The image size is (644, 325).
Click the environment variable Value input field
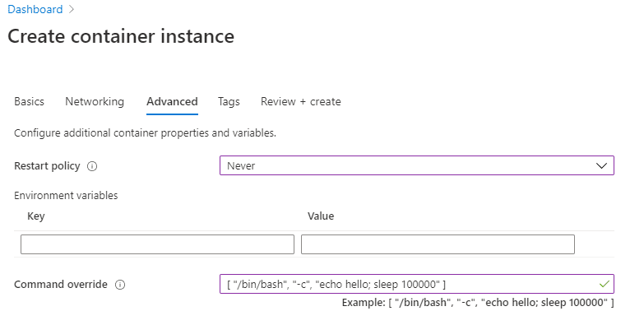[438, 244]
